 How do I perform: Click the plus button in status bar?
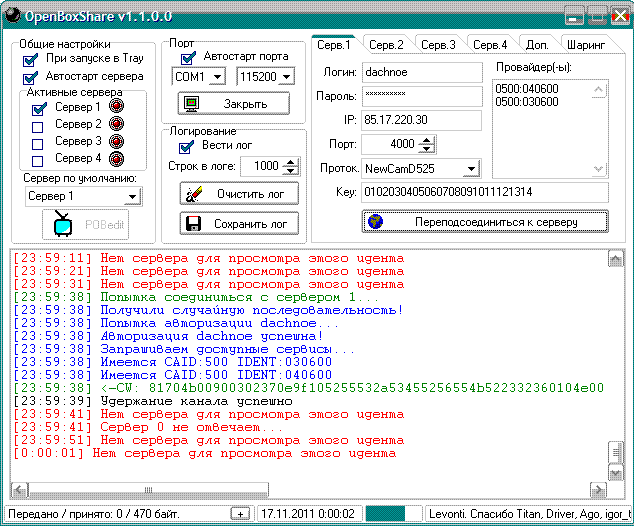point(240,513)
